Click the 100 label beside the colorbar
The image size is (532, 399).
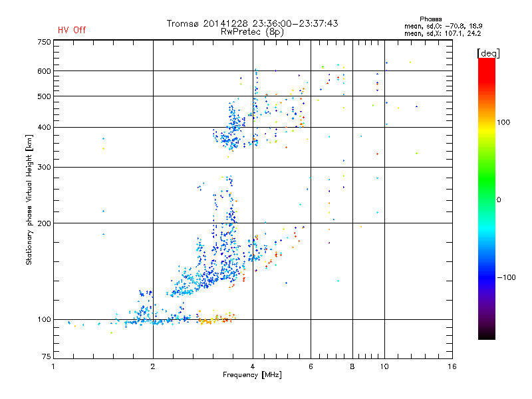click(503, 122)
